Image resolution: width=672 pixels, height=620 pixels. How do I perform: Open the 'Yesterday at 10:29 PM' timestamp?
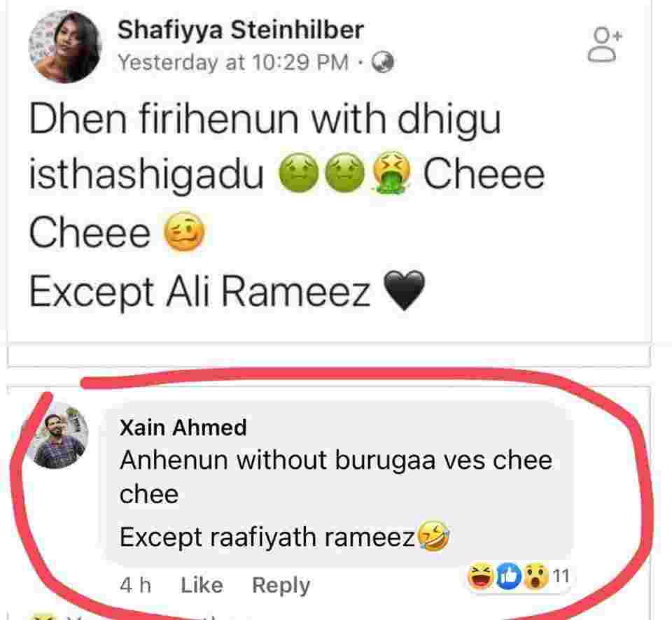coord(232,62)
